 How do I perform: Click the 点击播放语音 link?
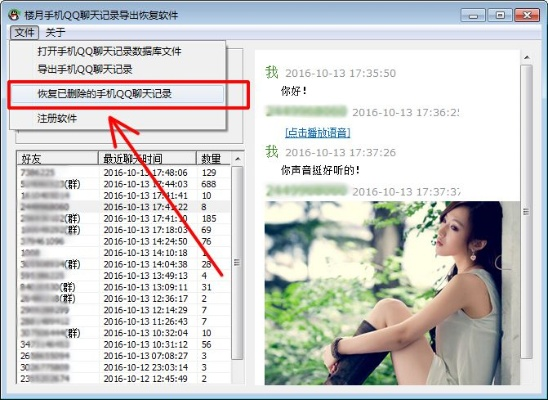tap(318, 132)
